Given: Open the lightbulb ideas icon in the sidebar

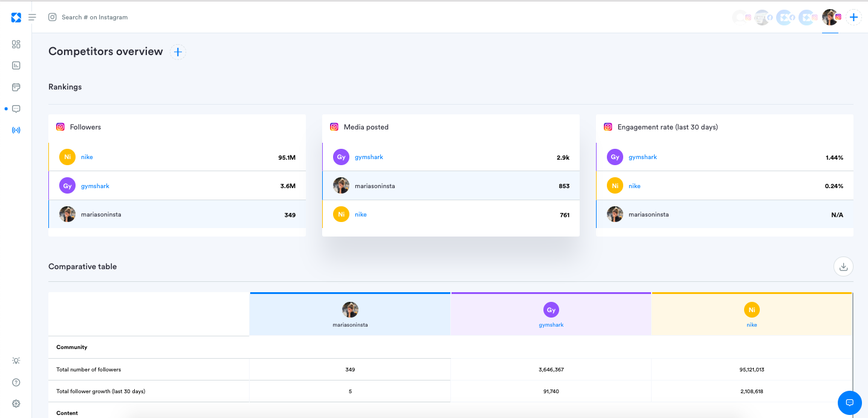Looking at the screenshot, I should pyautogui.click(x=16, y=361).
